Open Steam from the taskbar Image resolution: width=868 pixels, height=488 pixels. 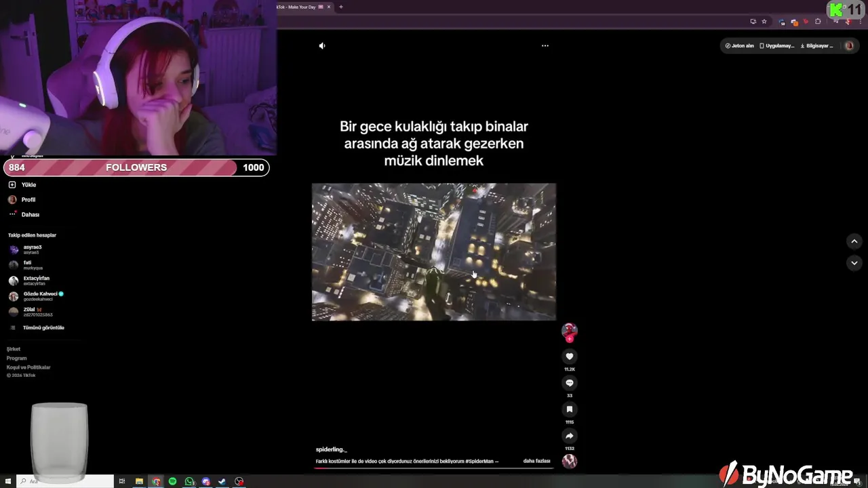(222, 481)
